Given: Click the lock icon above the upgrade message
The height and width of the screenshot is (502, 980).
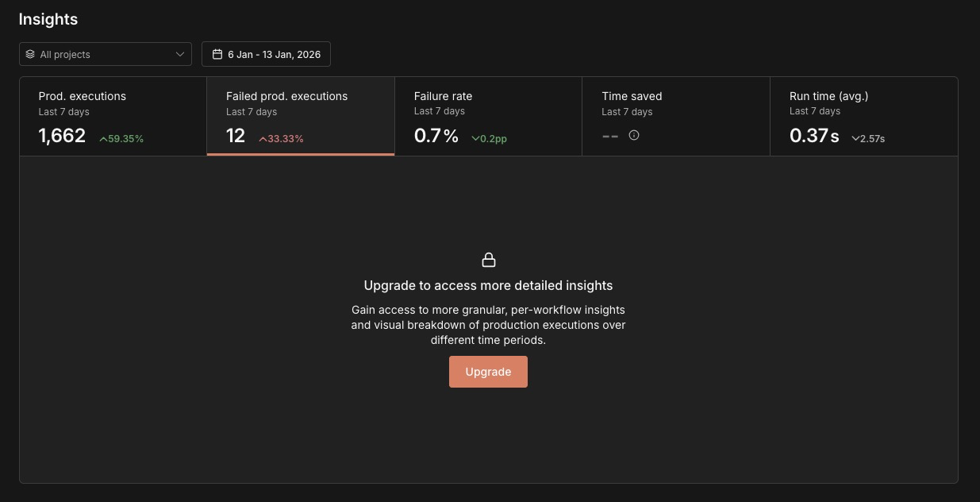Looking at the screenshot, I should point(489,260).
